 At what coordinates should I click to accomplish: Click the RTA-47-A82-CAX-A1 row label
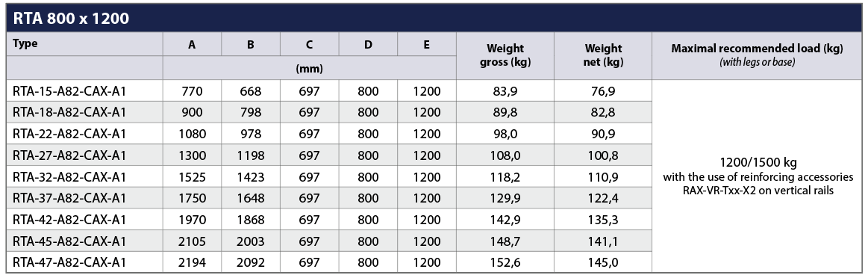[x=69, y=262]
